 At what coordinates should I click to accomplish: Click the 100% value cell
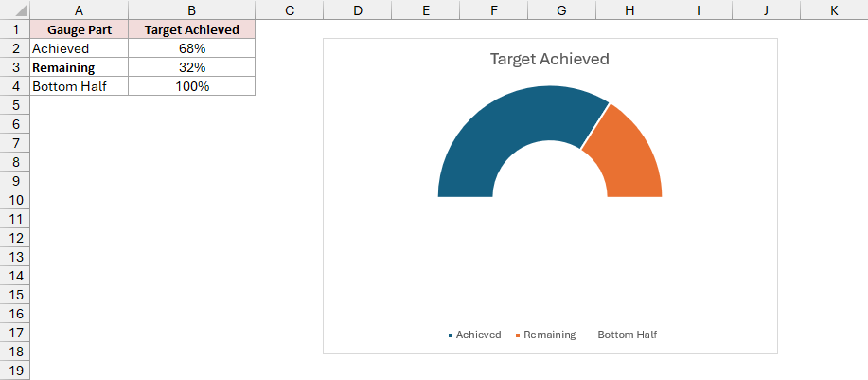pos(191,86)
